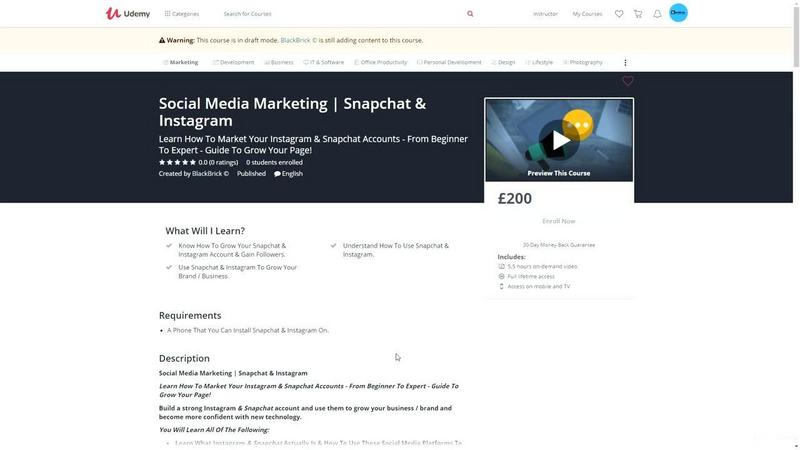Select the Marketing category tab
Image resolution: width=800 pixels, height=450 pixels.
coord(181,62)
